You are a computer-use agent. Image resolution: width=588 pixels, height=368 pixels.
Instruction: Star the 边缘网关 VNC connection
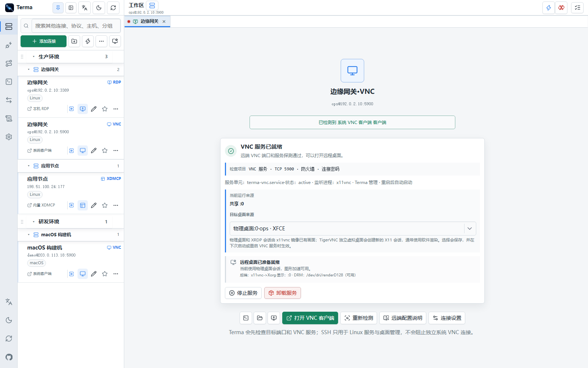coord(105,151)
